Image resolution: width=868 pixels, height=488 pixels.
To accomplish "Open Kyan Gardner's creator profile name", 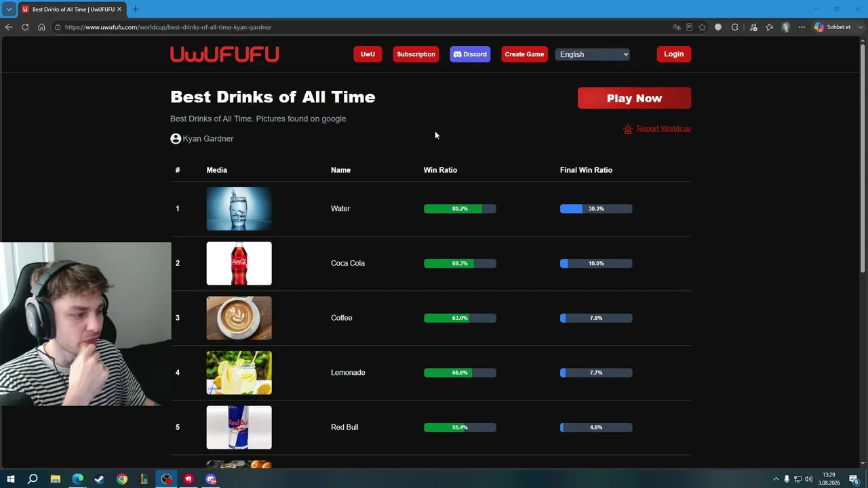I will click(208, 138).
